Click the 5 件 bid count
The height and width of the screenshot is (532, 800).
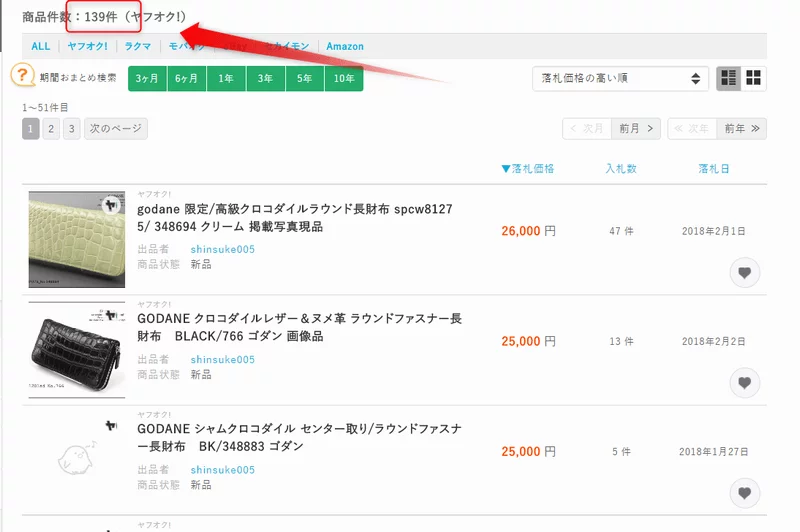tap(621, 451)
